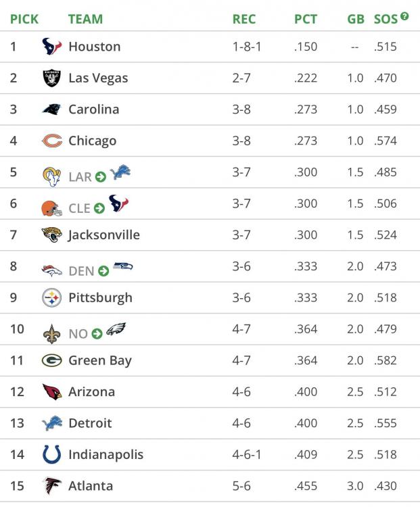Click the Chicago Bears logo

51,141
